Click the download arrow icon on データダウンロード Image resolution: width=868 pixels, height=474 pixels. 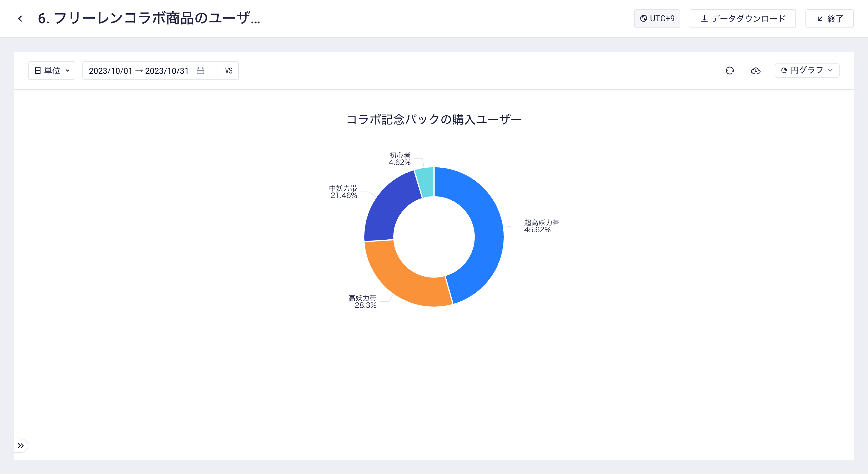pyautogui.click(x=704, y=19)
